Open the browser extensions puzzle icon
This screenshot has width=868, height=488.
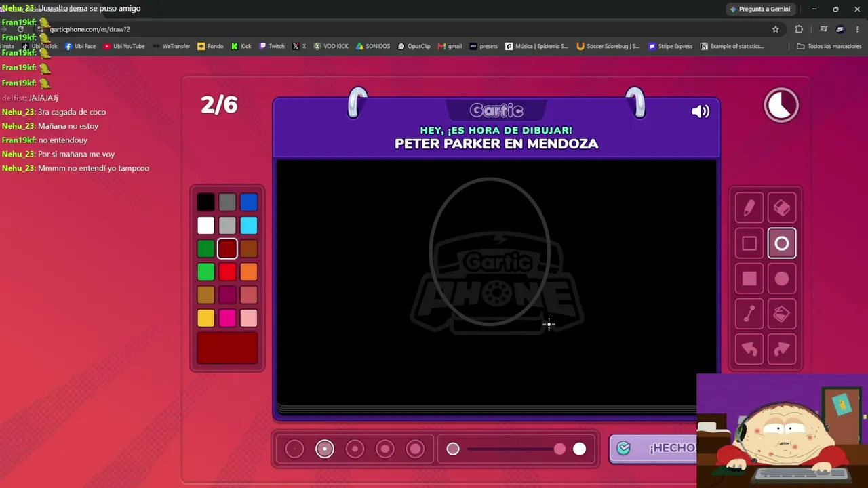799,29
